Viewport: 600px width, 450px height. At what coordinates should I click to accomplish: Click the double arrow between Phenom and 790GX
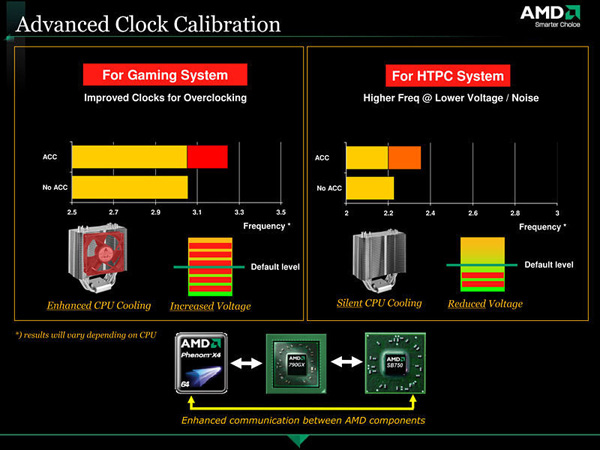click(x=246, y=363)
